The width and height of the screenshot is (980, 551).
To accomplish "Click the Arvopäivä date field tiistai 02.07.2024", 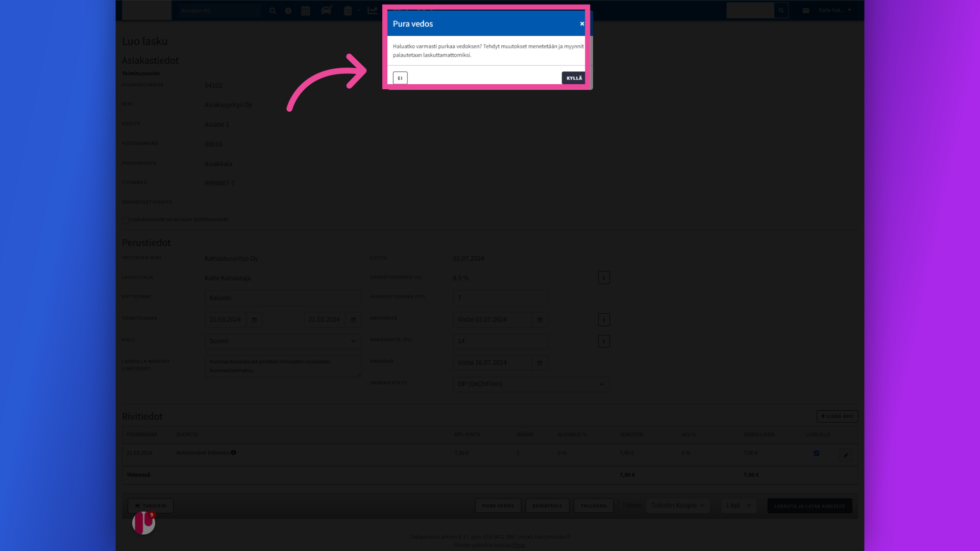I will (493, 320).
